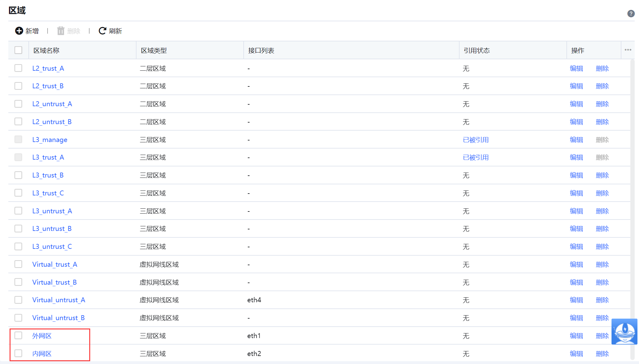The image size is (639, 364).
Task: Click 删除 for L3_trust_B row
Action: point(602,175)
